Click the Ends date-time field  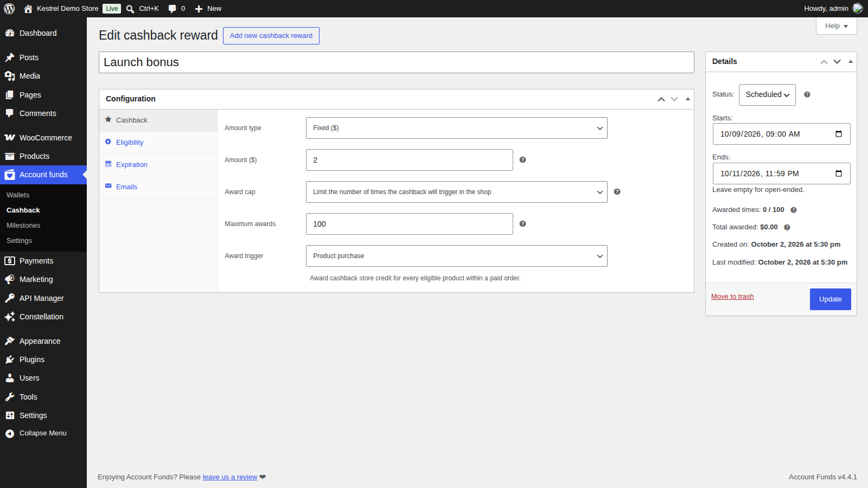point(781,174)
